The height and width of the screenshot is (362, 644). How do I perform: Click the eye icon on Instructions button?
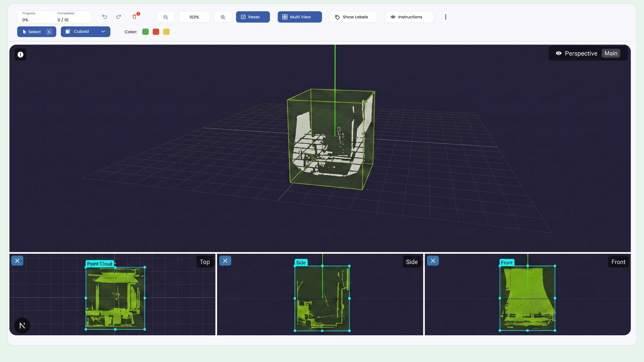(393, 17)
